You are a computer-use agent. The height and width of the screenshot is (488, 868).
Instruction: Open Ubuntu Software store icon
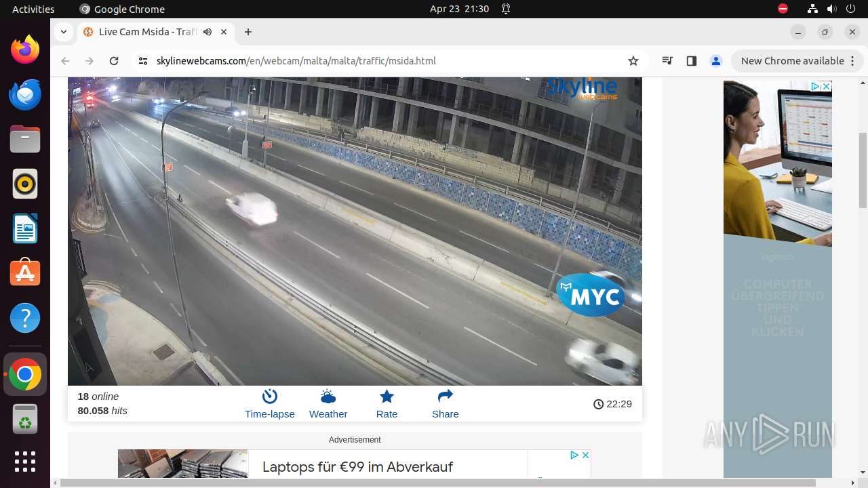point(25,273)
